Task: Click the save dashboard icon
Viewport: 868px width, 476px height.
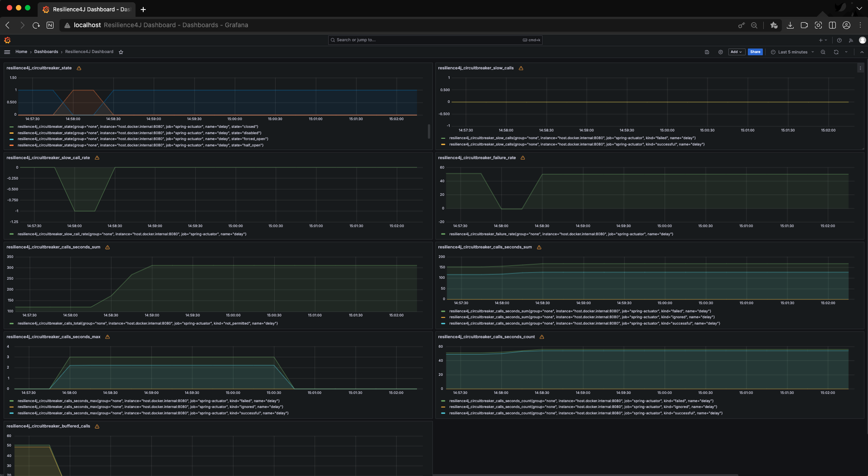Action: coord(707,52)
